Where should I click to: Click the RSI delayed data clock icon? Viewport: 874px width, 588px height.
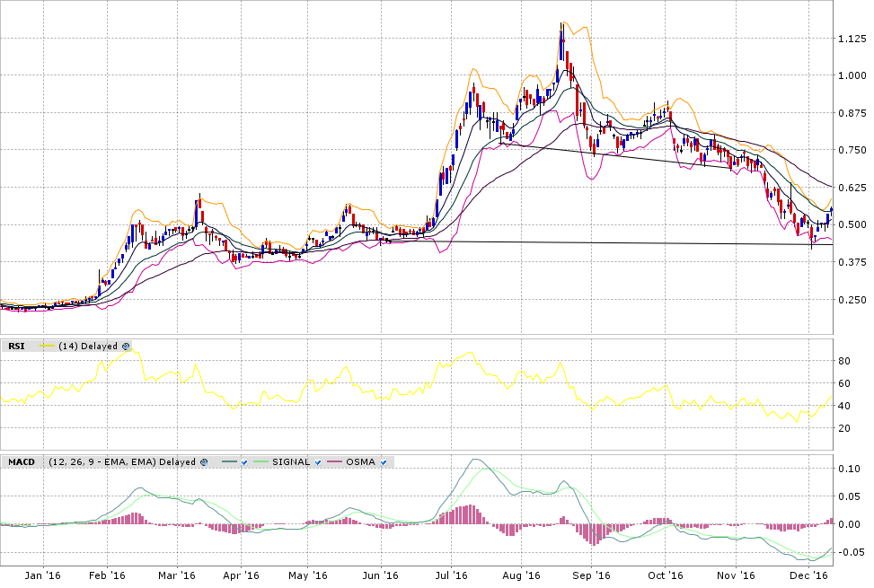126,346
